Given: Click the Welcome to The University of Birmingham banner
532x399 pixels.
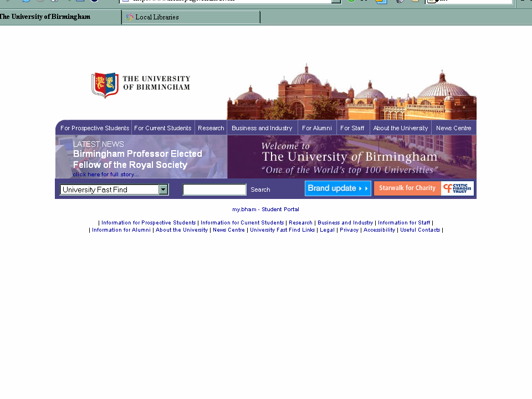Looking at the screenshot, I should pos(352,157).
